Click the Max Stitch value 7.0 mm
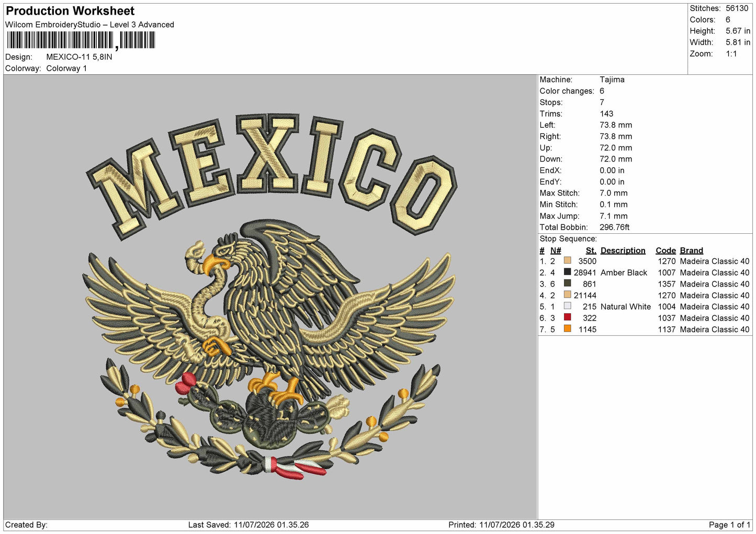The width and height of the screenshot is (756, 534). click(614, 193)
